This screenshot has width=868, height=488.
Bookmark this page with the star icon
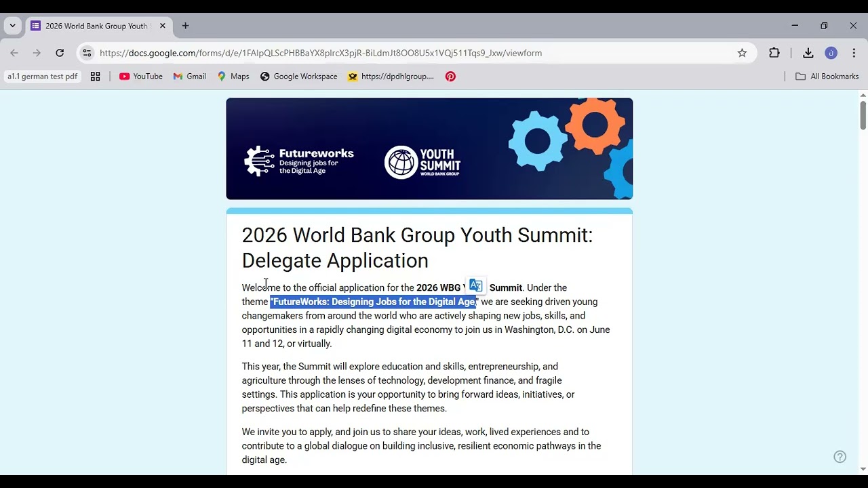pos(742,53)
